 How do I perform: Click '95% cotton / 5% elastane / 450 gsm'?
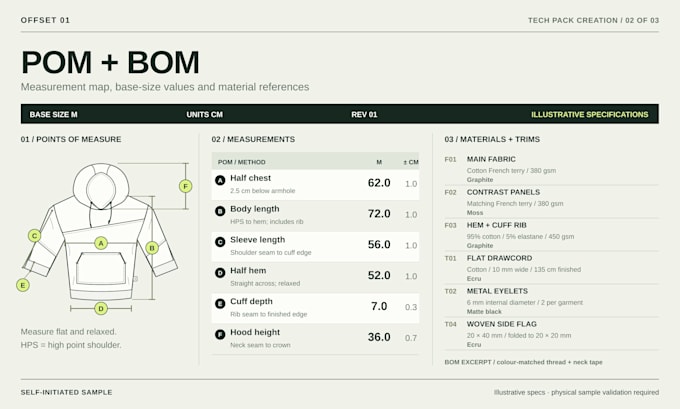520,236
